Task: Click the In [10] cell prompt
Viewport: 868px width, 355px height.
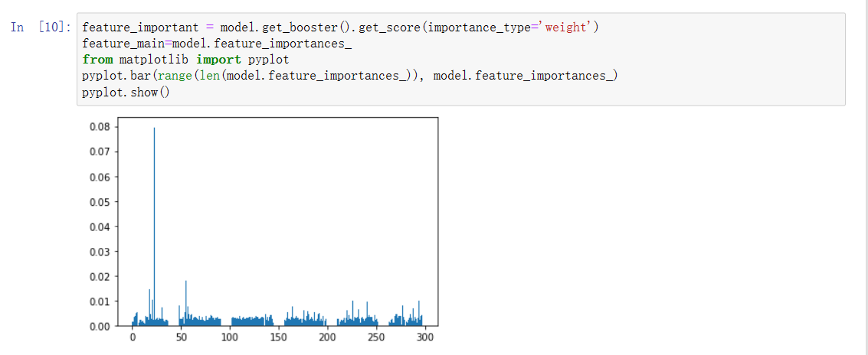Action: point(41,28)
